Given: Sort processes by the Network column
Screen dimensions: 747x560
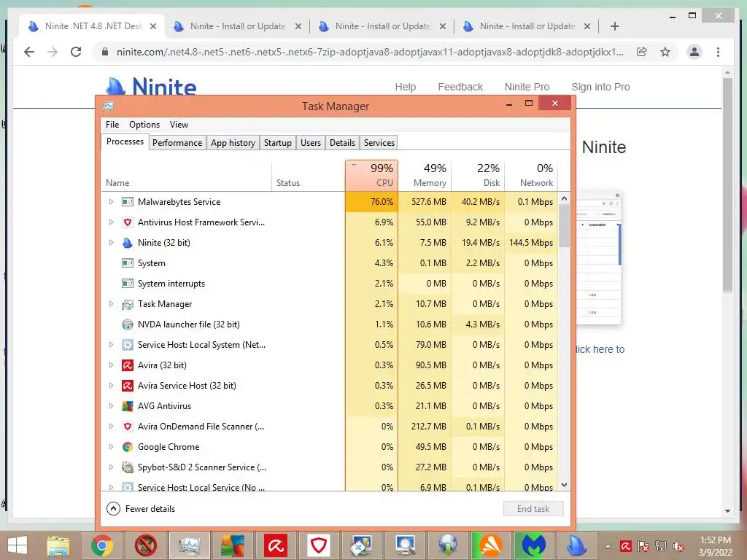Looking at the screenshot, I should [531, 175].
